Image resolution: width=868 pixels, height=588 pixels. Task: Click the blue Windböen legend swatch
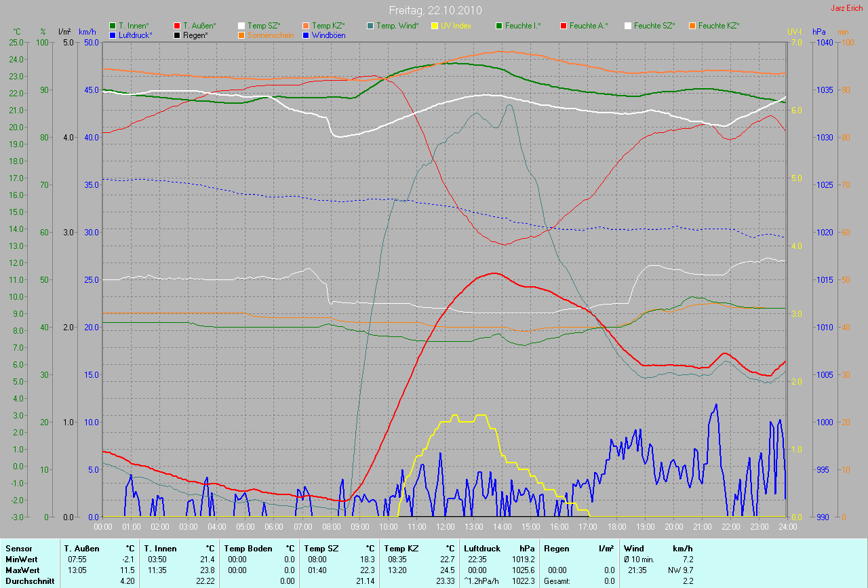[x=306, y=35]
